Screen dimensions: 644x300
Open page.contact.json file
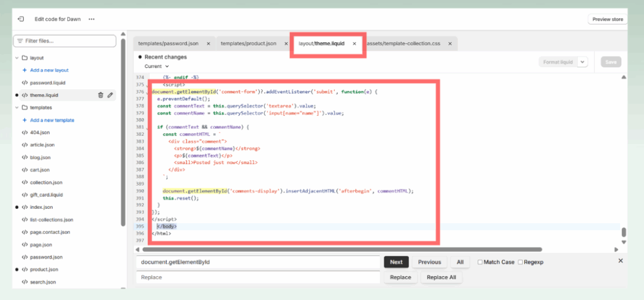(50, 232)
